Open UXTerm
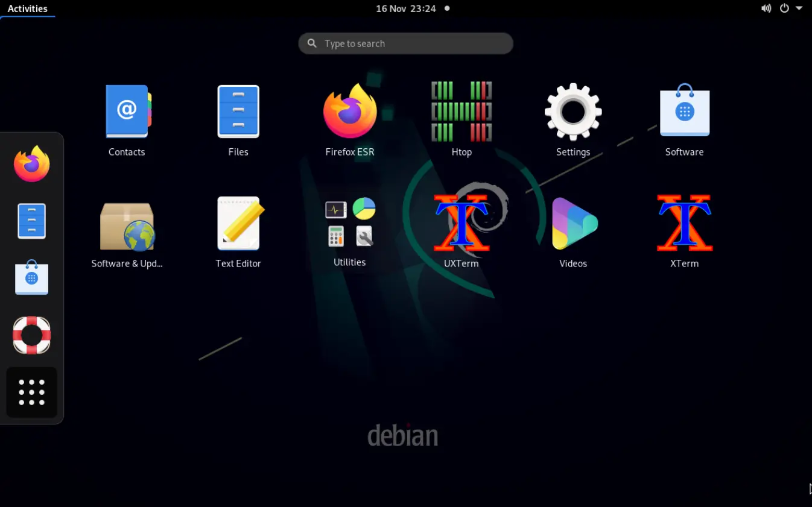The height and width of the screenshot is (507, 812). 461,223
